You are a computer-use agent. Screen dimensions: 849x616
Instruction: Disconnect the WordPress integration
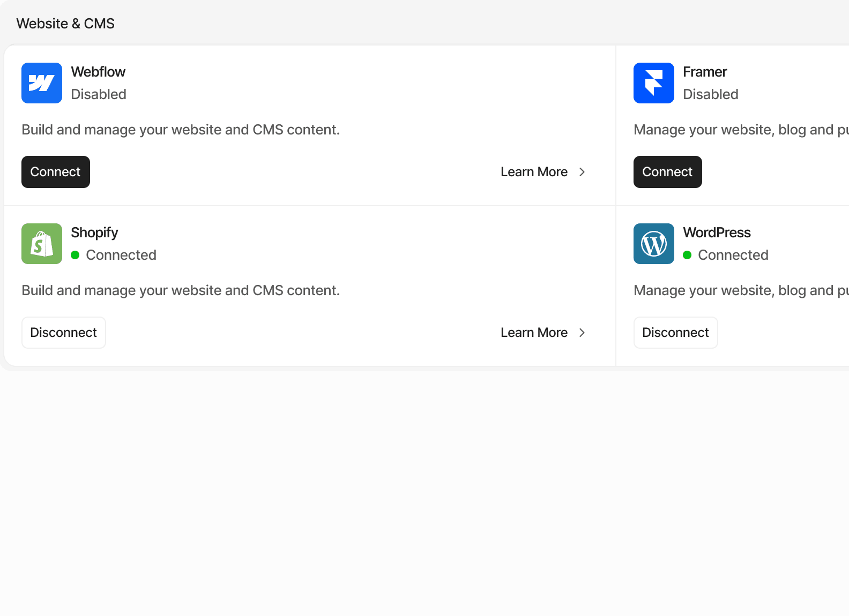point(676,333)
